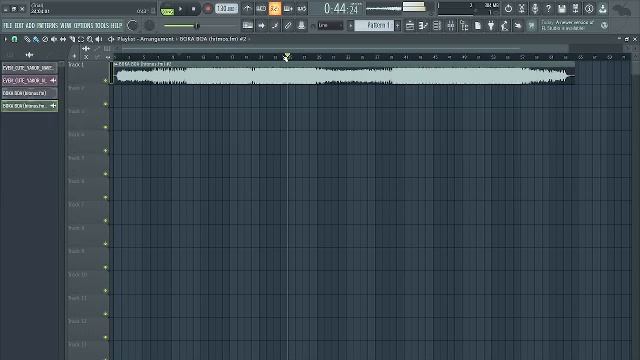This screenshot has width=640, height=360.
Task: Click the Playlist - Arrangement breadcrumb
Action: pyautogui.click(x=145, y=39)
